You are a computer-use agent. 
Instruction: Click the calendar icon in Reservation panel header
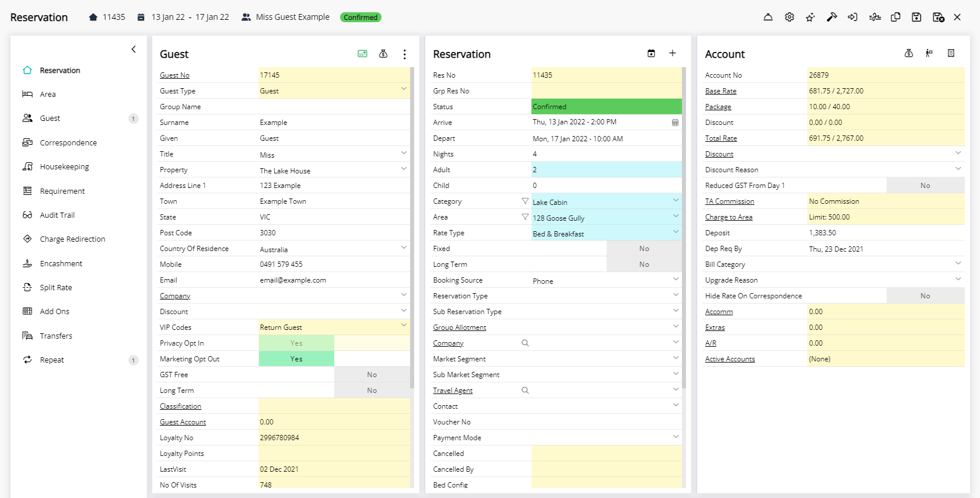(x=651, y=54)
